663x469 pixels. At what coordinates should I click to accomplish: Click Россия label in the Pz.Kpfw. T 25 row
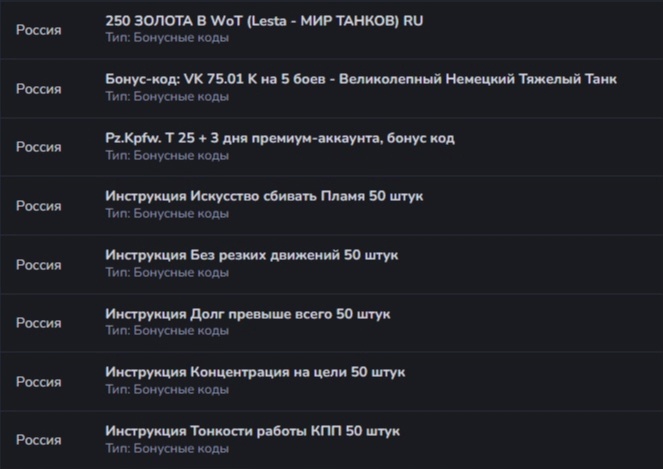coord(38,147)
